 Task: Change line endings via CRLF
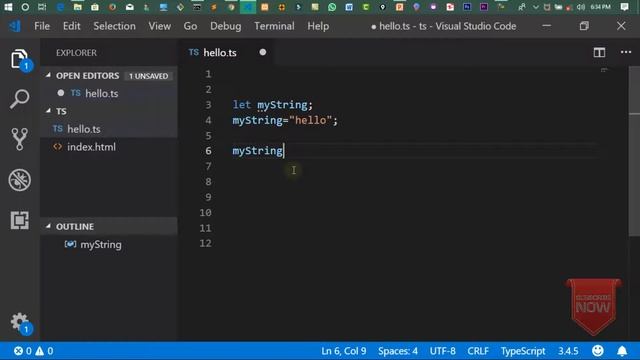click(x=478, y=351)
